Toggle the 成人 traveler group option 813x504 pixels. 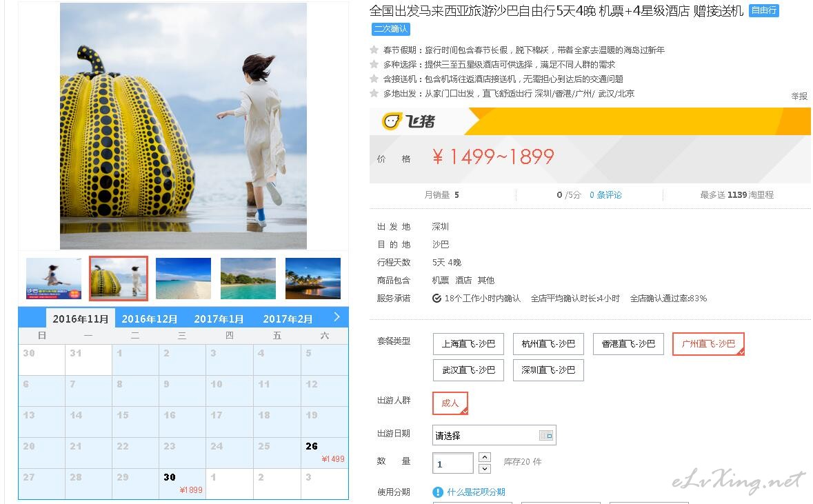450,403
